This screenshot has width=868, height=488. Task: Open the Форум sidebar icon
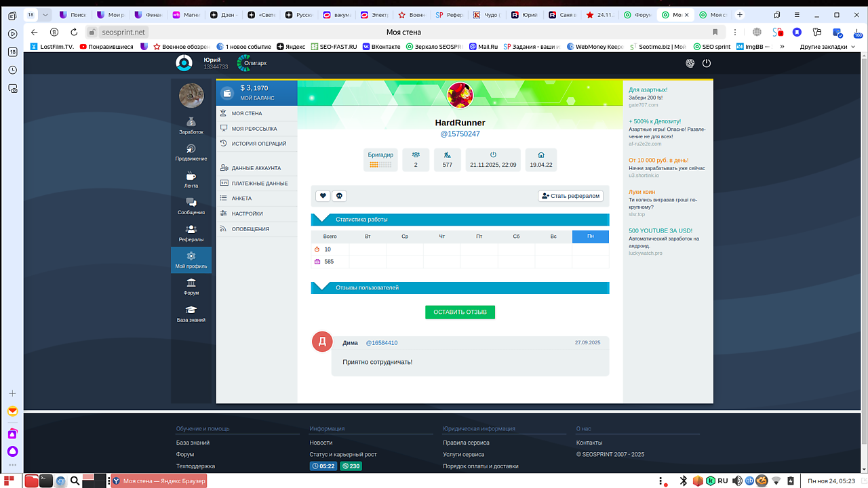pyautogui.click(x=191, y=287)
